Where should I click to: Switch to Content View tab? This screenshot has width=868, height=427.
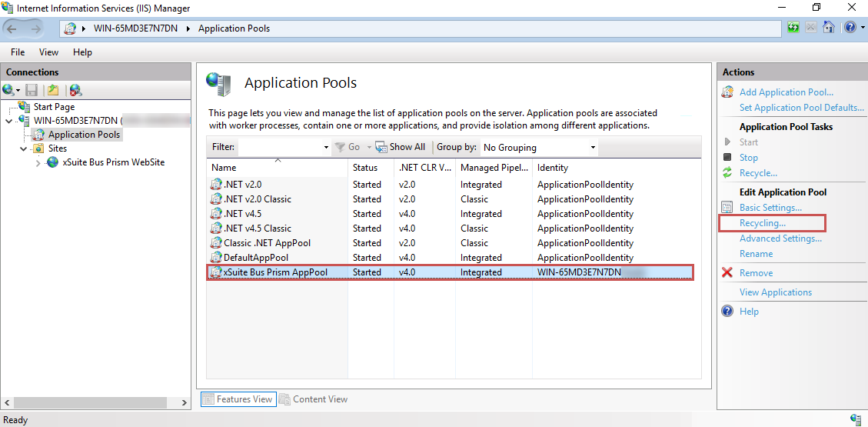pos(314,399)
